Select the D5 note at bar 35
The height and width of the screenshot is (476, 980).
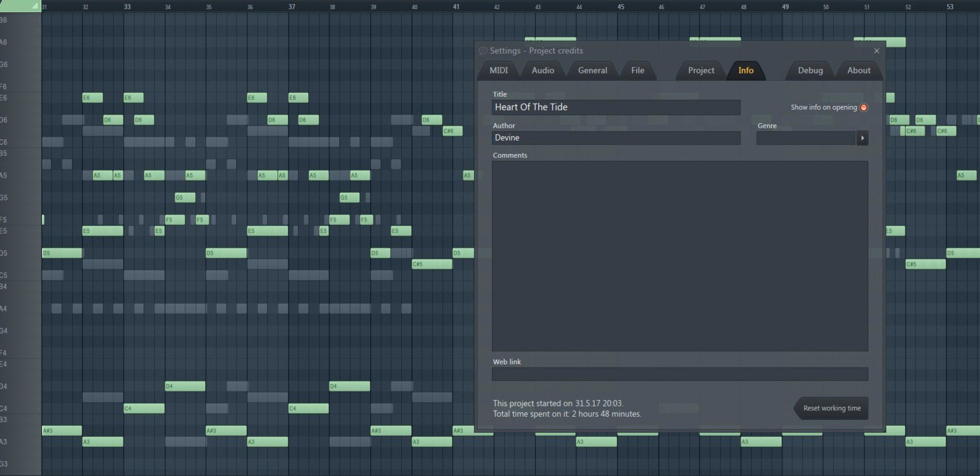click(226, 253)
